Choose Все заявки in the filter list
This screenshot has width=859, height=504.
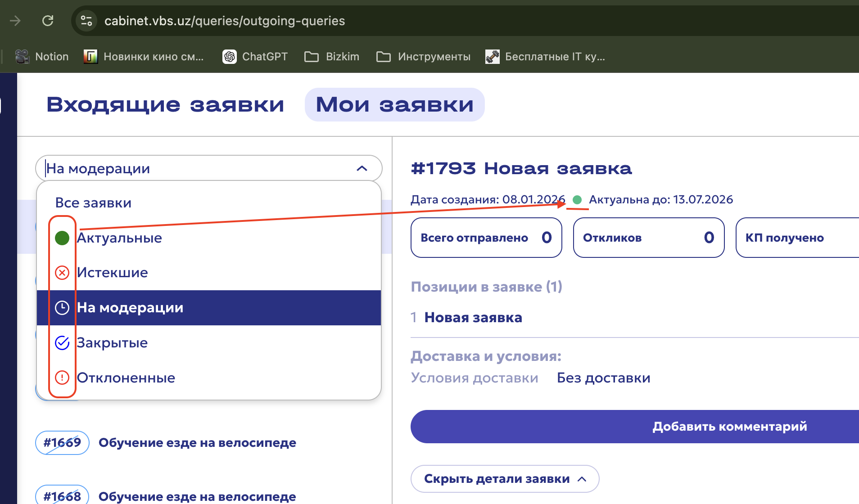tap(93, 203)
